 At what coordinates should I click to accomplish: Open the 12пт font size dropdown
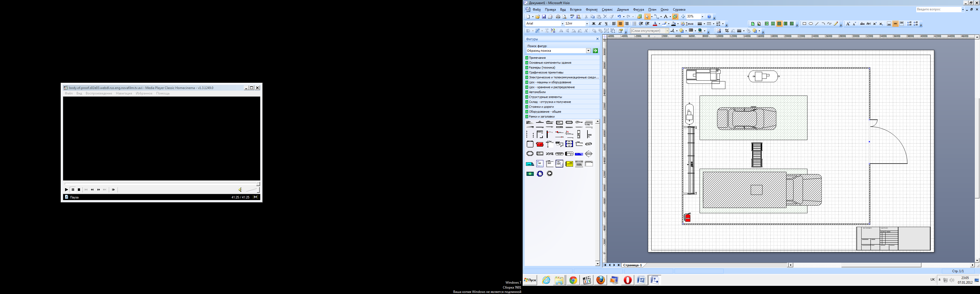click(587, 24)
